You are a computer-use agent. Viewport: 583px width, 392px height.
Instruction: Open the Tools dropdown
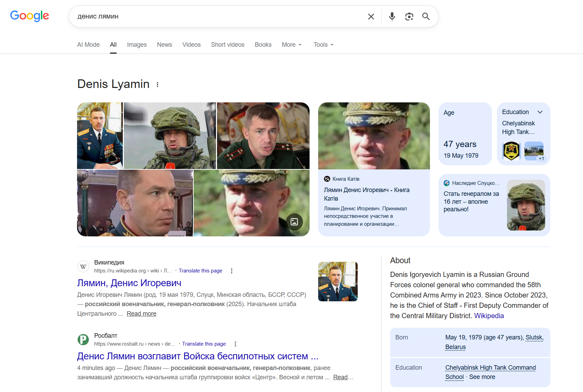(324, 45)
